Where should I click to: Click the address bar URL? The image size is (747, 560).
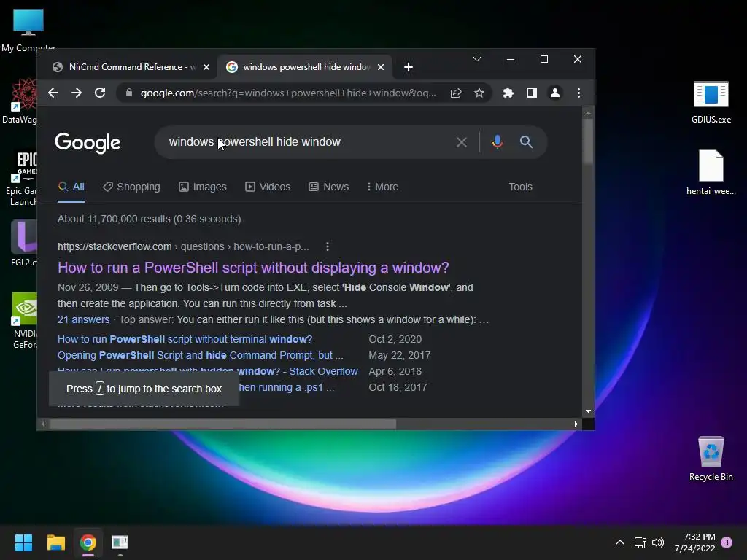pos(288,93)
